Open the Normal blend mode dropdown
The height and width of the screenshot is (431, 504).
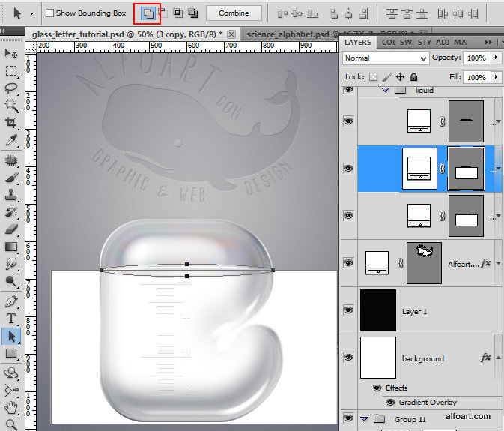point(386,58)
